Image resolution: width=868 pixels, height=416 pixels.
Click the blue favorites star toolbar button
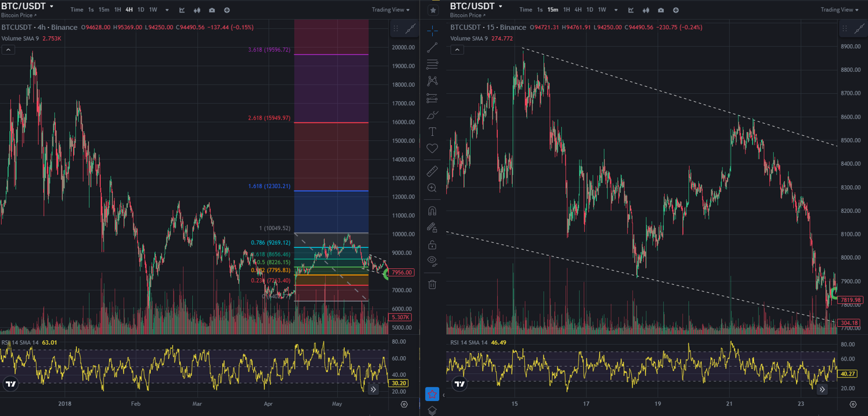(432, 394)
